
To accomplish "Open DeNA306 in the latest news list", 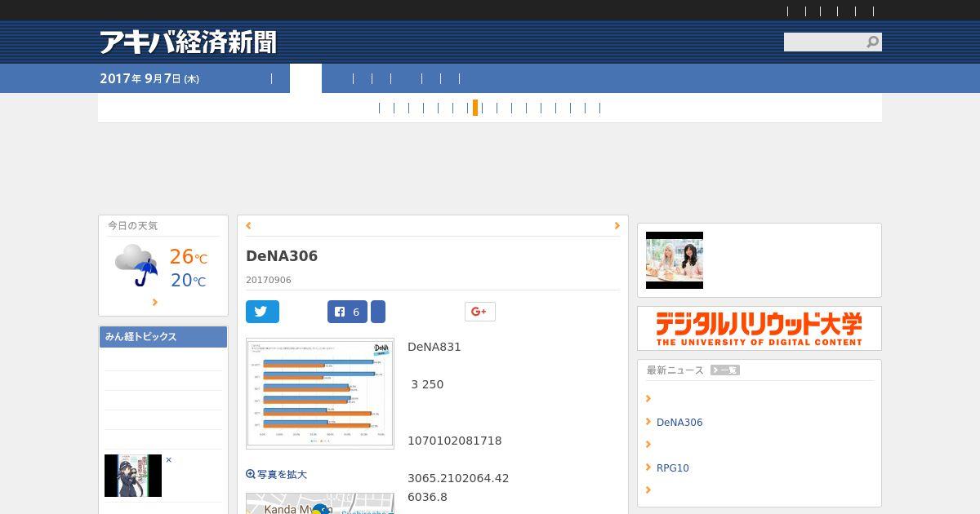I will tap(679, 422).
